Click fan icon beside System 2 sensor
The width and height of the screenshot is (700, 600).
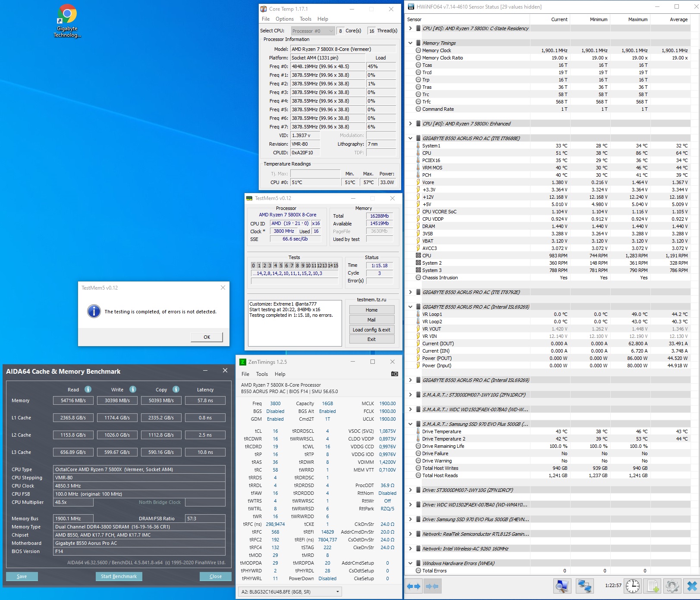418,263
